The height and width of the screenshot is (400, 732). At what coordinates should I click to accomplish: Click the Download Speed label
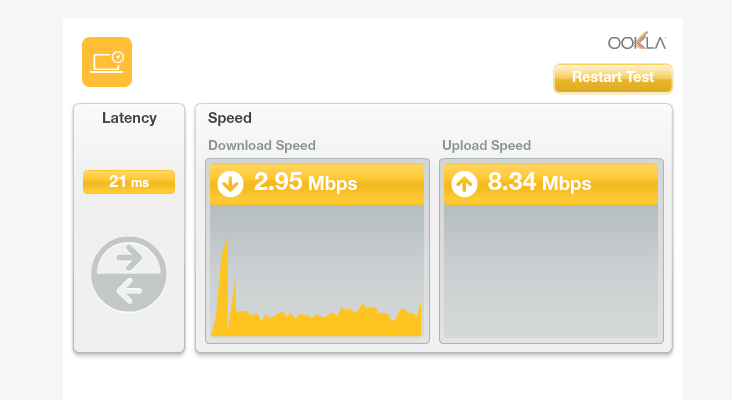coord(262,146)
